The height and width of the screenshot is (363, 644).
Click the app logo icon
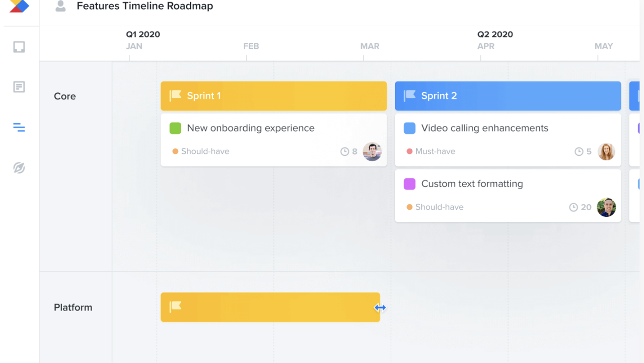coord(18,6)
